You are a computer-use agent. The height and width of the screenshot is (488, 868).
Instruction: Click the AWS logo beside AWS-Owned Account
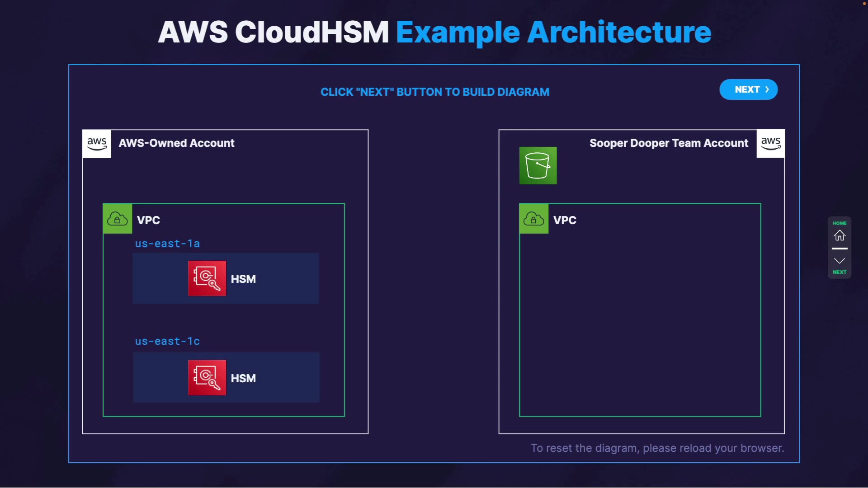tap(97, 144)
